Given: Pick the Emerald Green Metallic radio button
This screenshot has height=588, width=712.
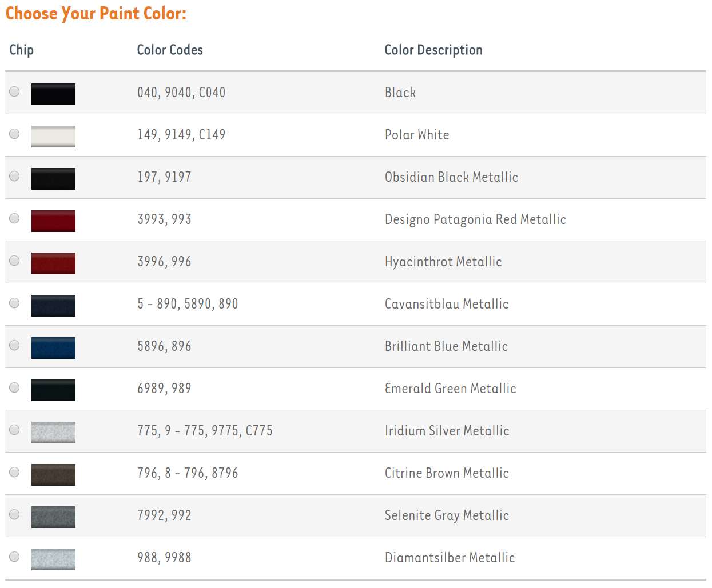Looking at the screenshot, I should pos(15,387).
